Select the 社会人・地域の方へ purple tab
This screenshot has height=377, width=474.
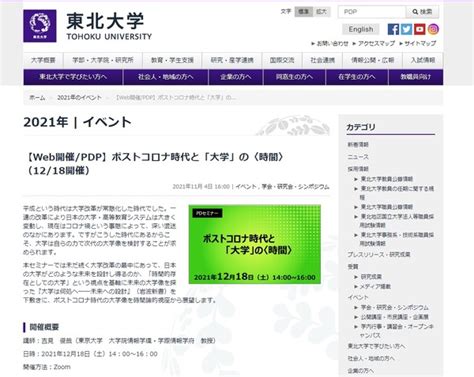[166, 77]
